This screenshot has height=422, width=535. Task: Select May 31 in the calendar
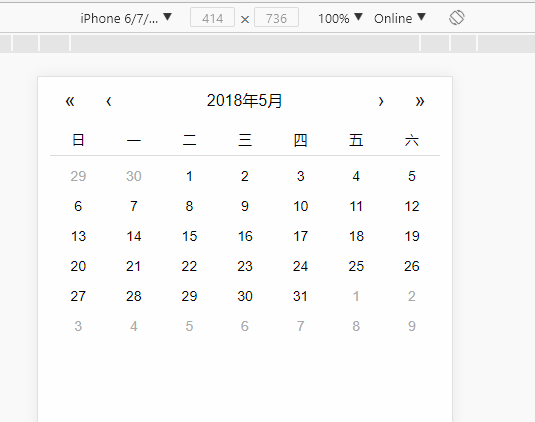300,296
